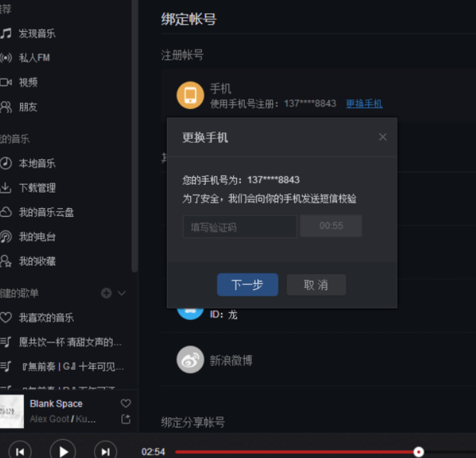The height and width of the screenshot is (458, 476).
Task: Skip to next track
Action: coord(106,452)
